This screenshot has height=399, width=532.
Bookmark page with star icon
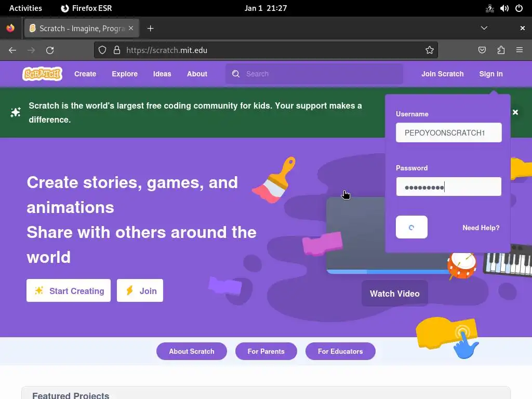point(430,50)
